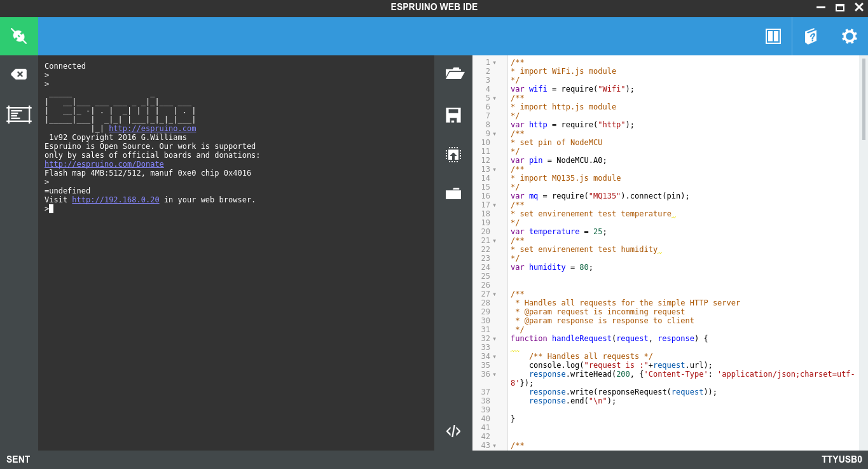
Task: Click '@param request is incomming request' comment
Action: click(x=600, y=312)
